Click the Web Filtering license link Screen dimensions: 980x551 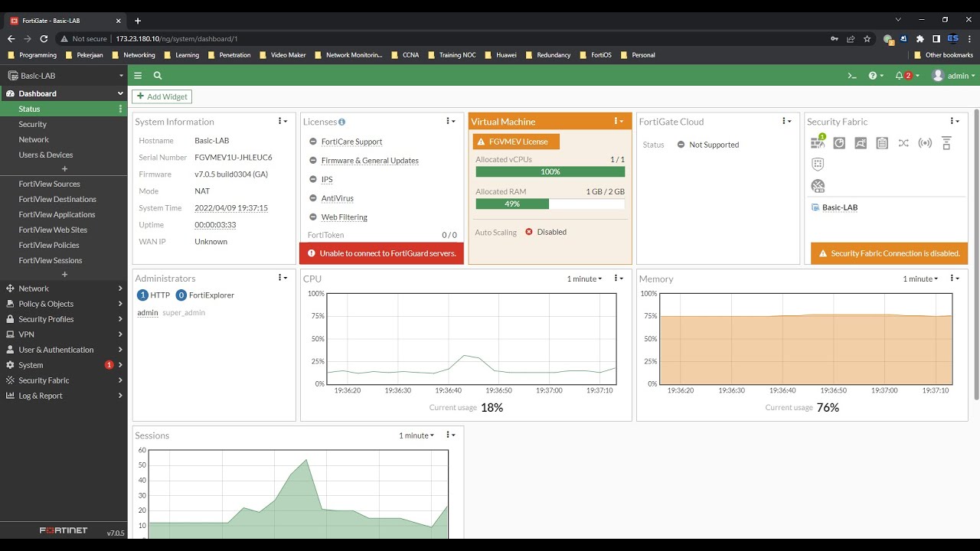(344, 217)
